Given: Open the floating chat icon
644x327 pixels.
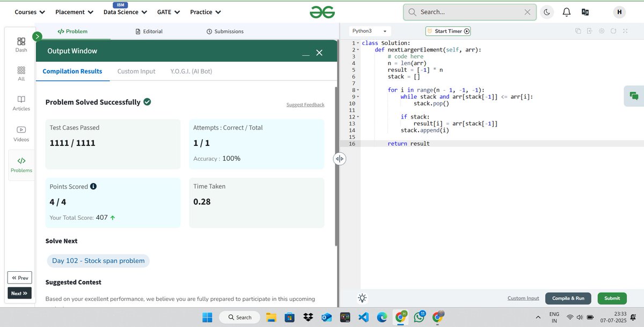Looking at the screenshot, I should (634, 96).
